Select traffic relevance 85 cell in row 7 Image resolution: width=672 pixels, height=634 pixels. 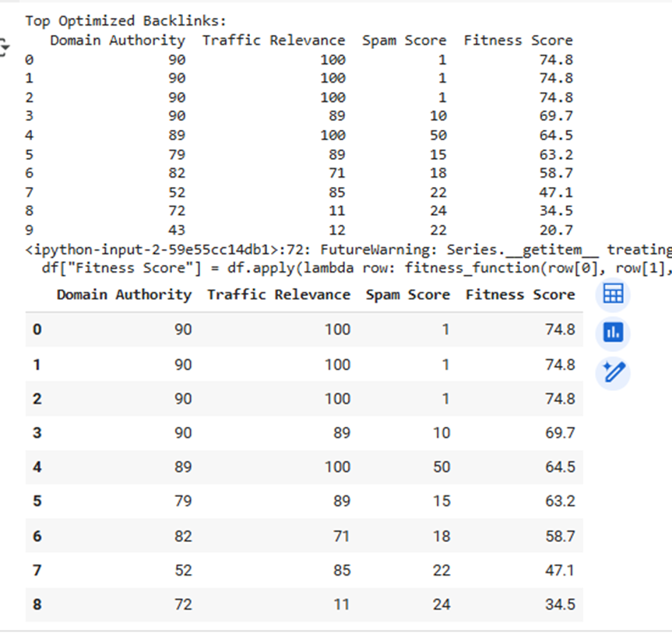[x=342, y=570]
